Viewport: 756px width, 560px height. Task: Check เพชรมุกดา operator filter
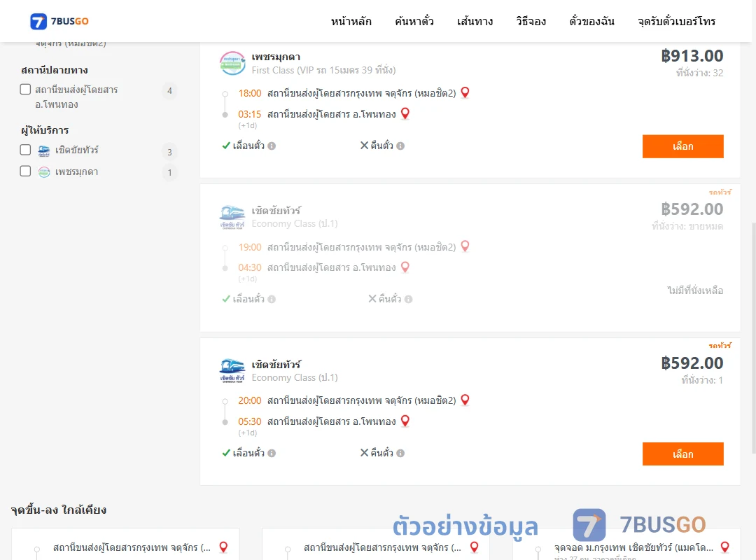(26, 171)
